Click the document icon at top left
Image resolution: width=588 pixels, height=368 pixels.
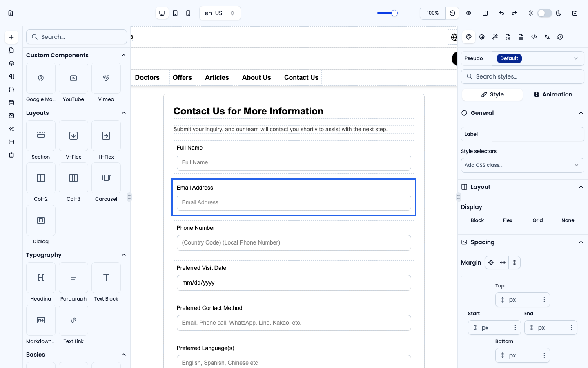[11, 13]
